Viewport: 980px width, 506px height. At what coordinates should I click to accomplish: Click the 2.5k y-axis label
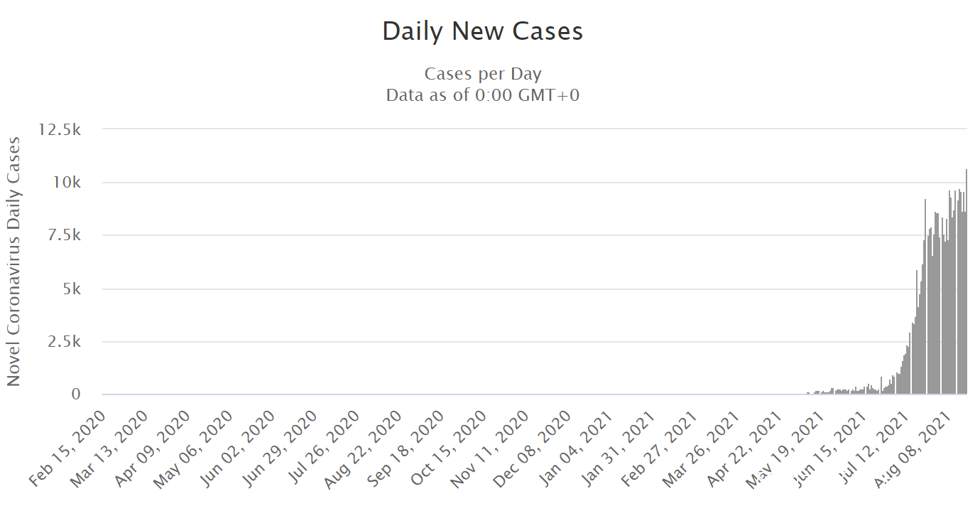pos(62,342)
